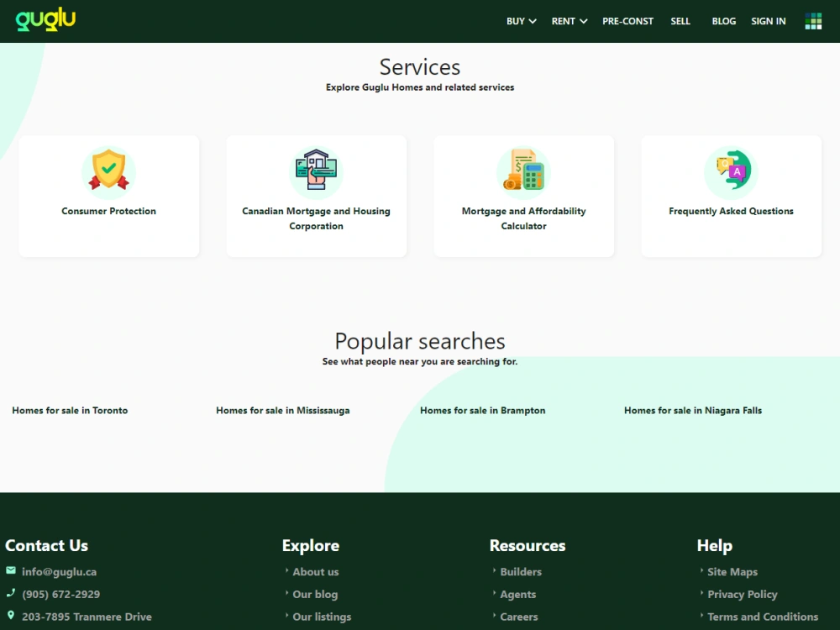Click the Consumer Protection shield icon
840x630 pixels.
(x=108, y=170)
